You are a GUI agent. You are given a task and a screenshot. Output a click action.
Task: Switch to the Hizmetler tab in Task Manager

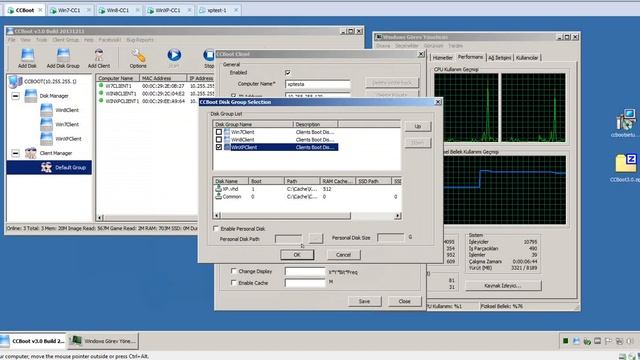442,58
